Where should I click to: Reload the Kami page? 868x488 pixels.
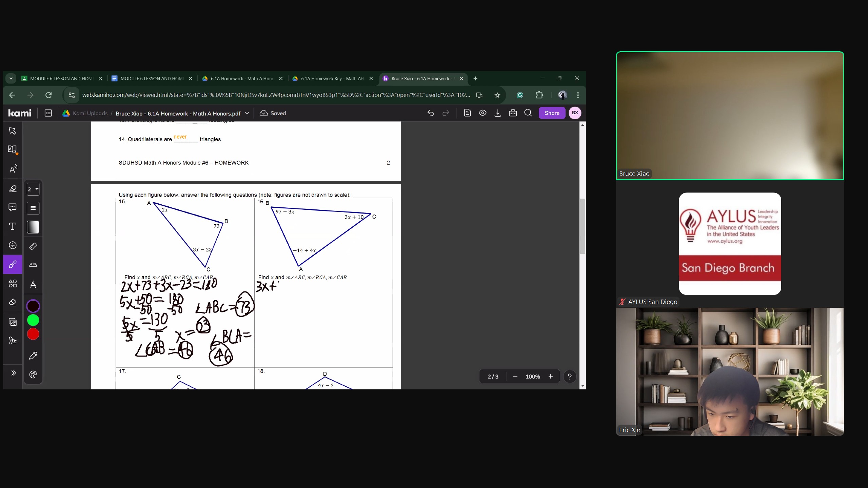pos(48,95)
